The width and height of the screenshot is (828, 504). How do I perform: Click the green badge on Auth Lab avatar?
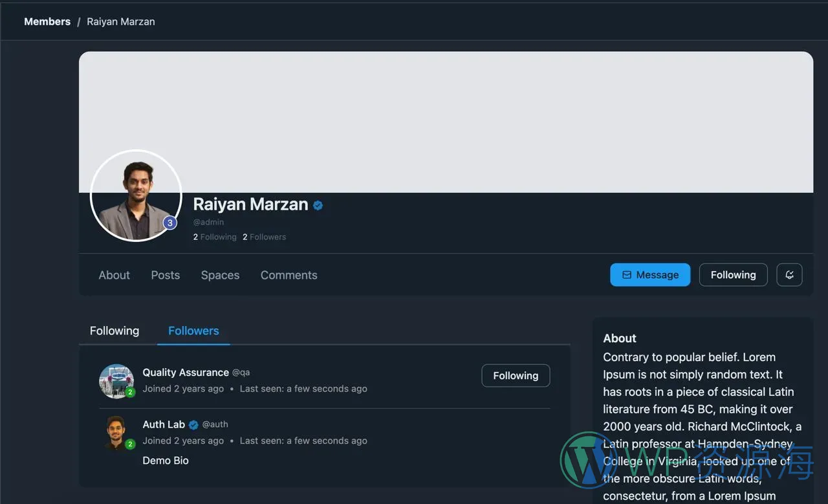coord(130,444)
